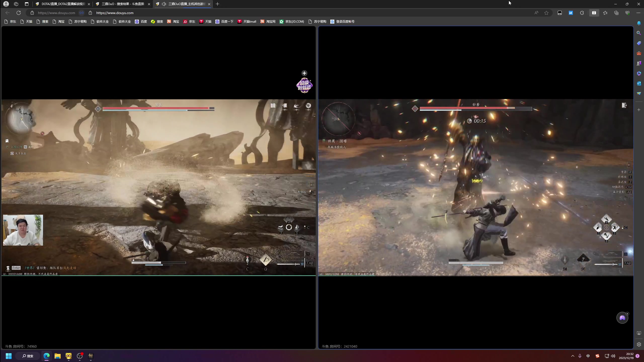The image size is (644, 362).
Task: Close the DOTA2直播 tab
Action: coord(89,4)
